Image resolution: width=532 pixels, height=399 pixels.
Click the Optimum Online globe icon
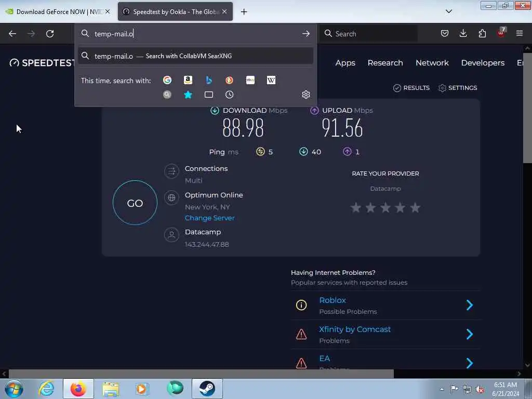[x=171, y=197]
